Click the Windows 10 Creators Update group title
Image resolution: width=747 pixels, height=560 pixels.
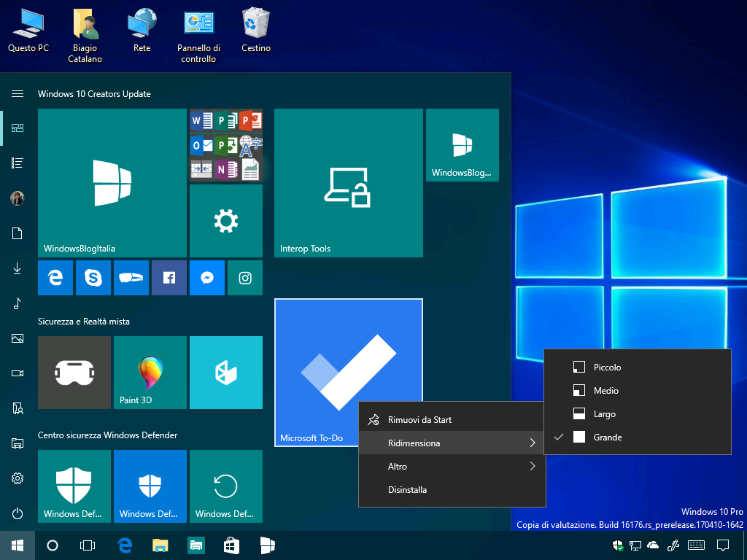(94, 94)
